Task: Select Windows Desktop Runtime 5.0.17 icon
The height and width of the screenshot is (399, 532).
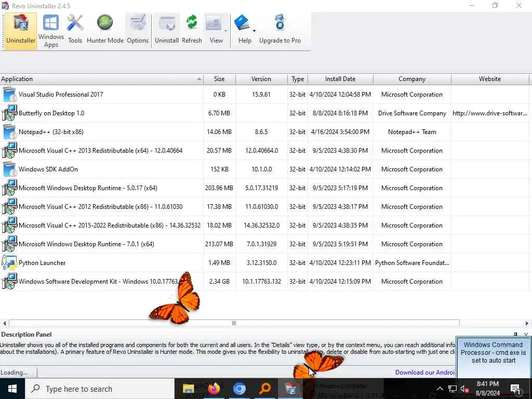Action: [9, 188]
